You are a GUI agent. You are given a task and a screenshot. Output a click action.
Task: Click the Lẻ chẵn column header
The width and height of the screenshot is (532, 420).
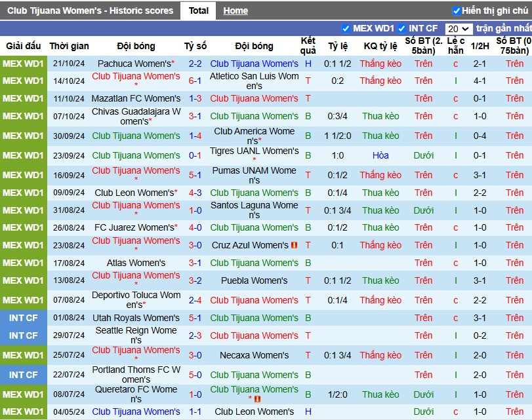tap(456, 46)
